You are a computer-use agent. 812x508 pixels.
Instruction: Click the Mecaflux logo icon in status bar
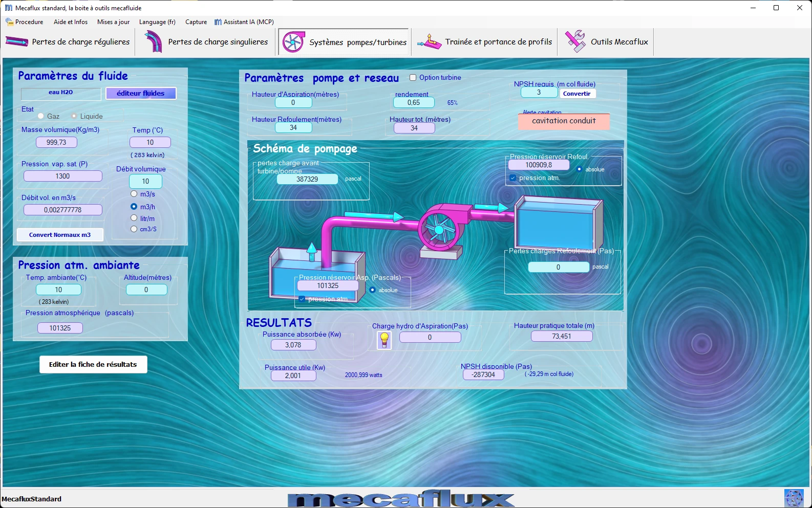pos(794,498)
